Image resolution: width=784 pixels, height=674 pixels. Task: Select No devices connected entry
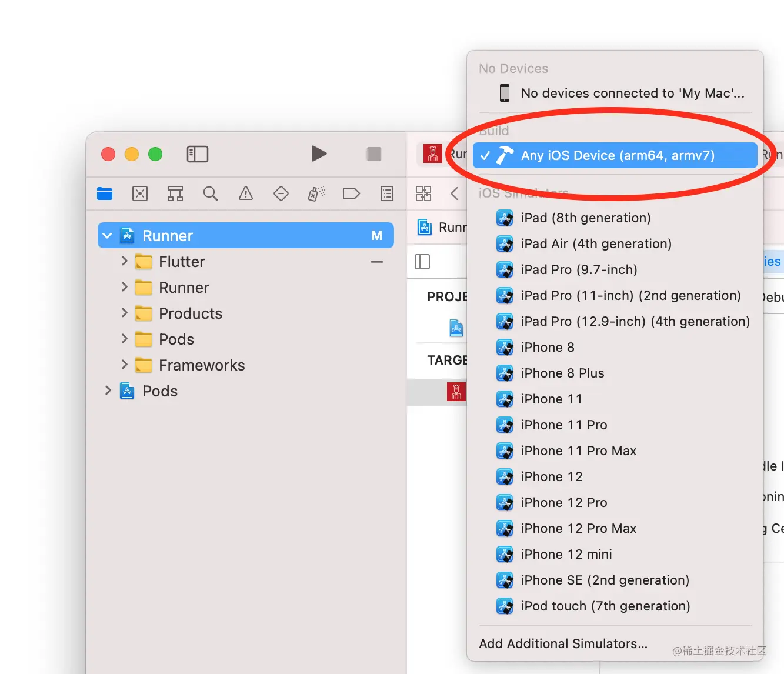(615, 93)
